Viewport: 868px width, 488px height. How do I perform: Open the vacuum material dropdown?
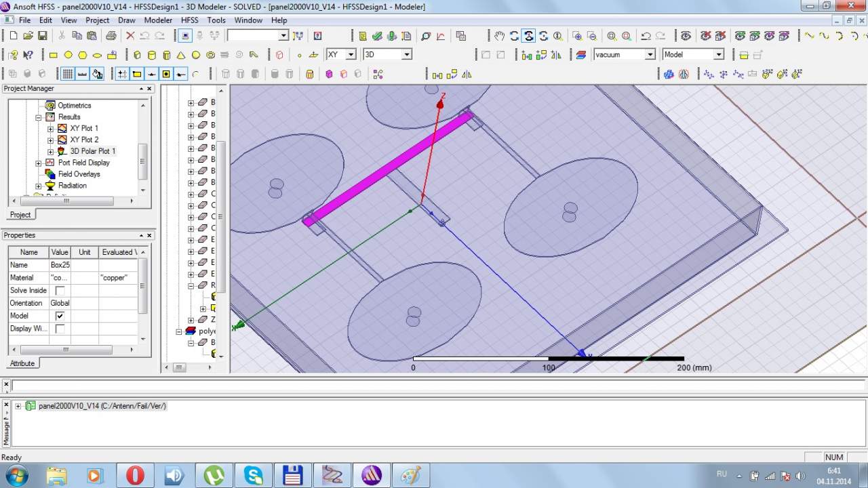[x=649, y=55]
